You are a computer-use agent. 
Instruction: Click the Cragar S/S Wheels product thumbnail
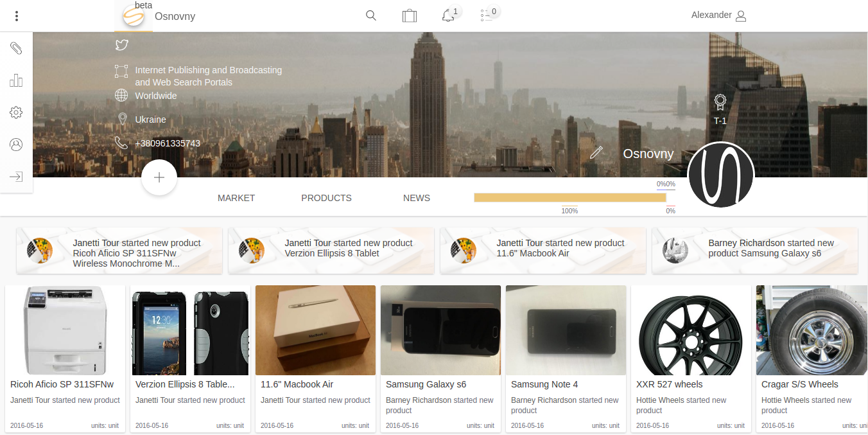tap(812, 330)
